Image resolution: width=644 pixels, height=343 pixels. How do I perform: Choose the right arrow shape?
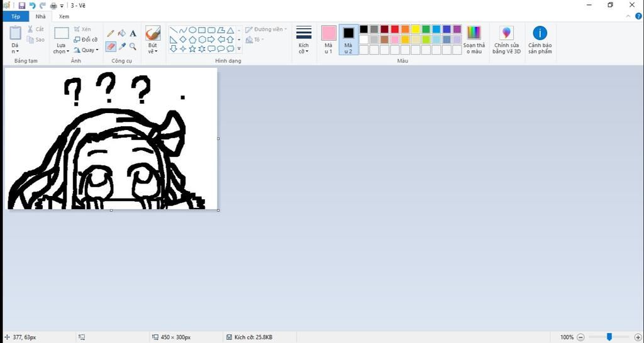[x=211, y=40]
